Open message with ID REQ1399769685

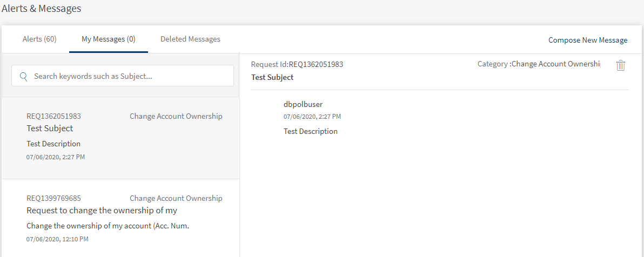pos(53,198)
